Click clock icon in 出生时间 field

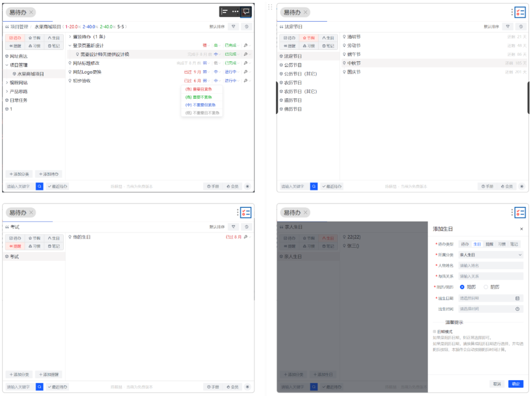coord(517,309)
